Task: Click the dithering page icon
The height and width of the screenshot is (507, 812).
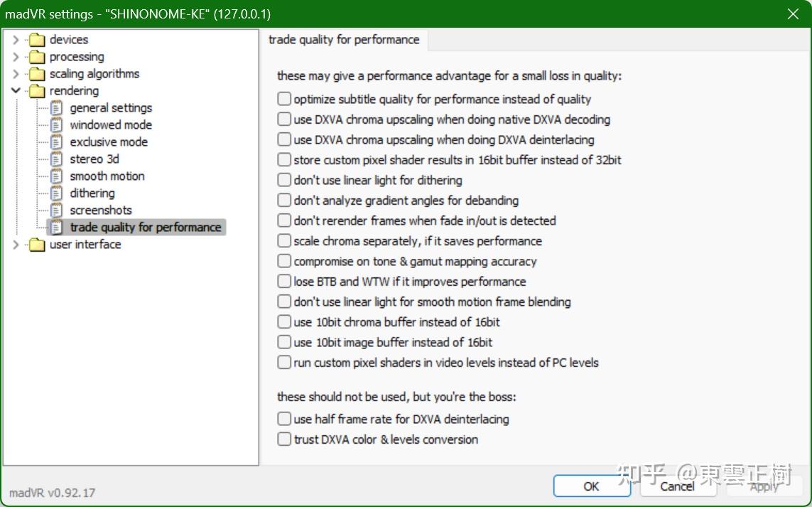Action: [x=56, y=193]
